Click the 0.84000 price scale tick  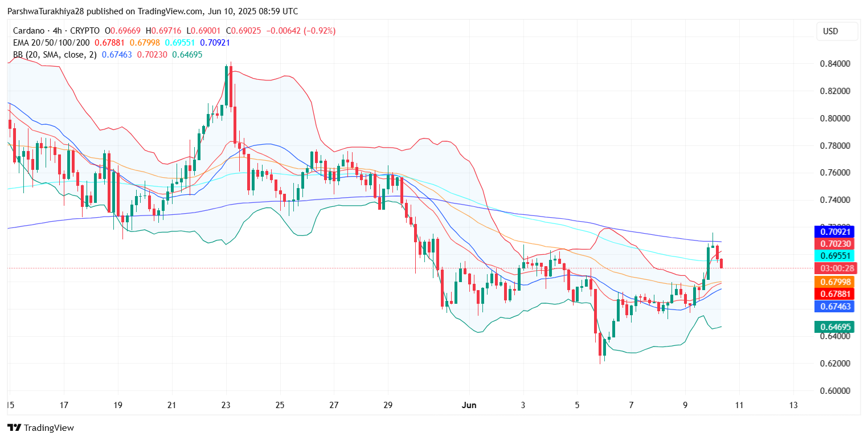tap(835, 63)
